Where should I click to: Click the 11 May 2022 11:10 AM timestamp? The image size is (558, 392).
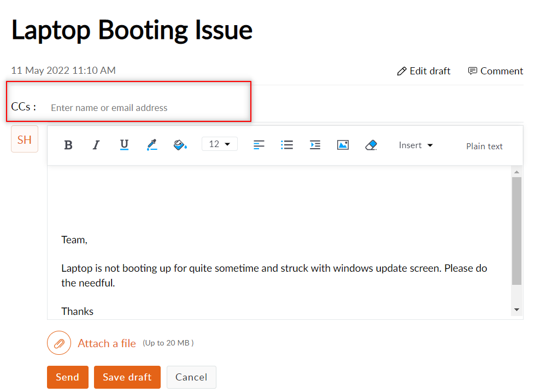click(x=63, y=71)
